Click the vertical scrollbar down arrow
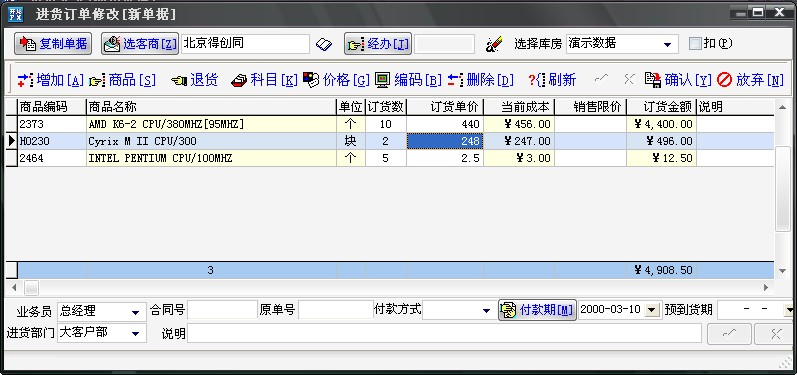This screenshot has height=375, width=797. tap(783, 271)
